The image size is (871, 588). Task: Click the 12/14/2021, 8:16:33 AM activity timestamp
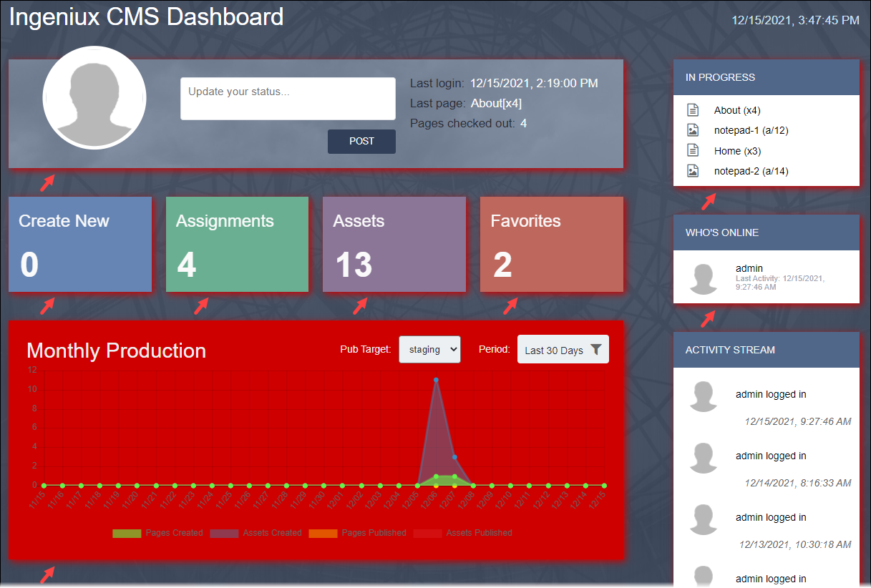tap(797, 483)
